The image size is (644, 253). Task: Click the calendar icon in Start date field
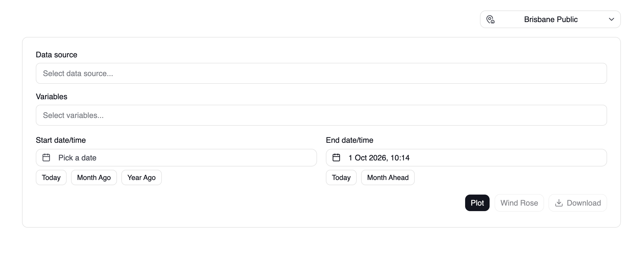pos(46,158)
